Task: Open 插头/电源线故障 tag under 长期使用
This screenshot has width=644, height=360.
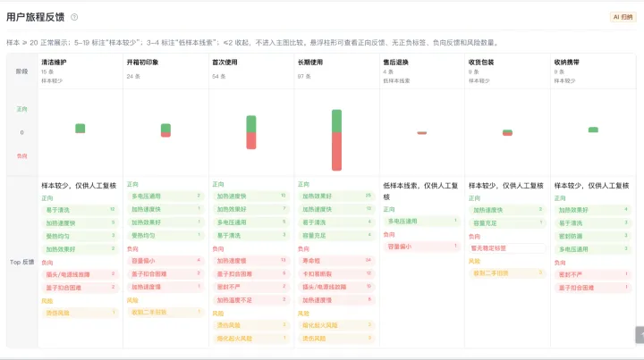Action: pos(336,287)
